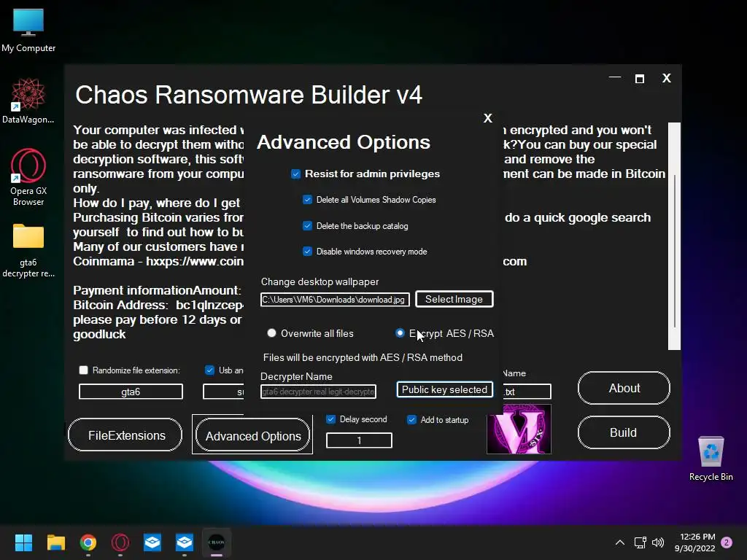Toggle the Add to startup checkbox
The width and height of the screenshot is (747, 560).
[411, 420]
